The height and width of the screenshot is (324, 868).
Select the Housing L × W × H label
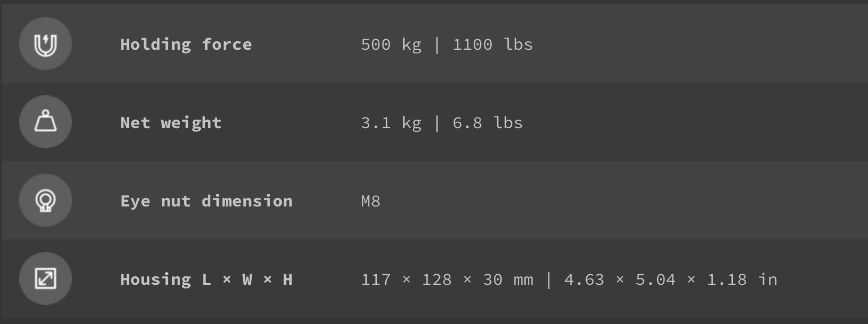(206, 280)
